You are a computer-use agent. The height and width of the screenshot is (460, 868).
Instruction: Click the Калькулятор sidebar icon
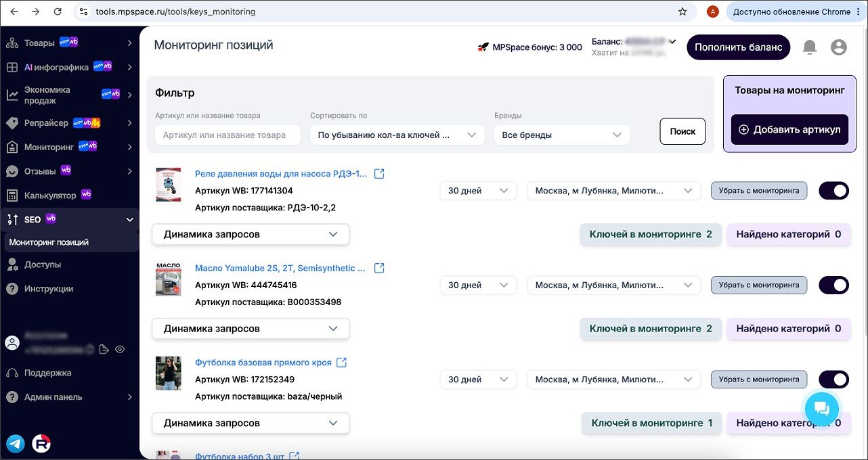pos(12,195)
